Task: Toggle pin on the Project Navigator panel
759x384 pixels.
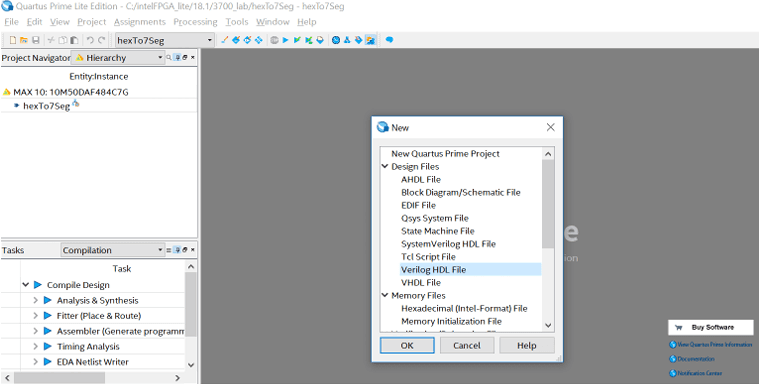Action: (x=178, y=58)
